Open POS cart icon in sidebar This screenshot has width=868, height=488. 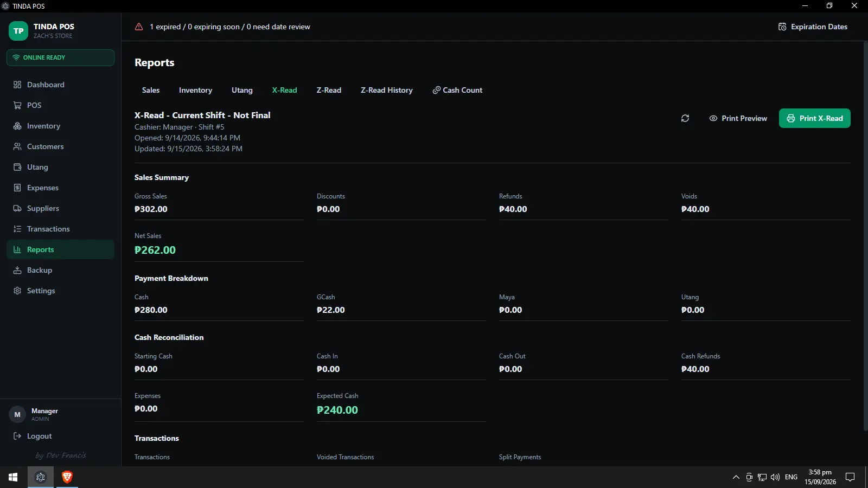pos(17,105)
